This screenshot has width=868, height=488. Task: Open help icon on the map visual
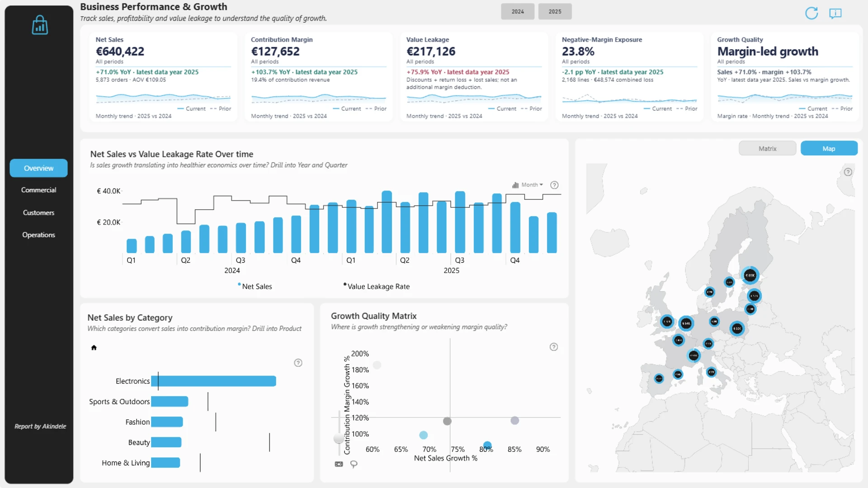tap(848, 172)
